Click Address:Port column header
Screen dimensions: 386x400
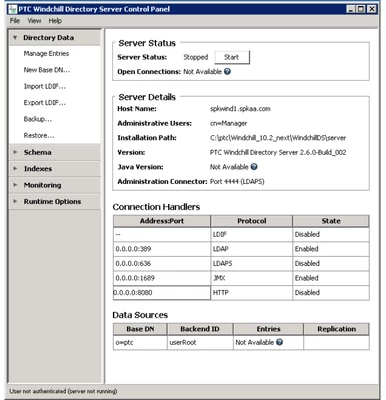click(162, 221)
